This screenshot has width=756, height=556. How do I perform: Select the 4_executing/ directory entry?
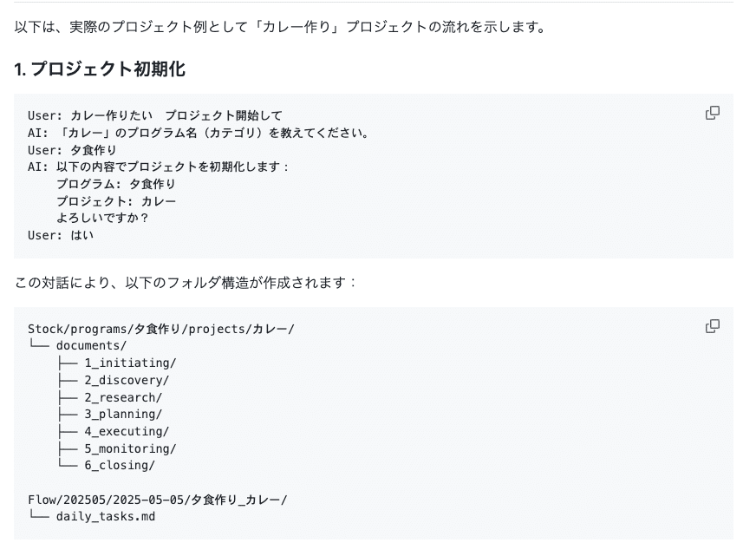coord(127,431)
